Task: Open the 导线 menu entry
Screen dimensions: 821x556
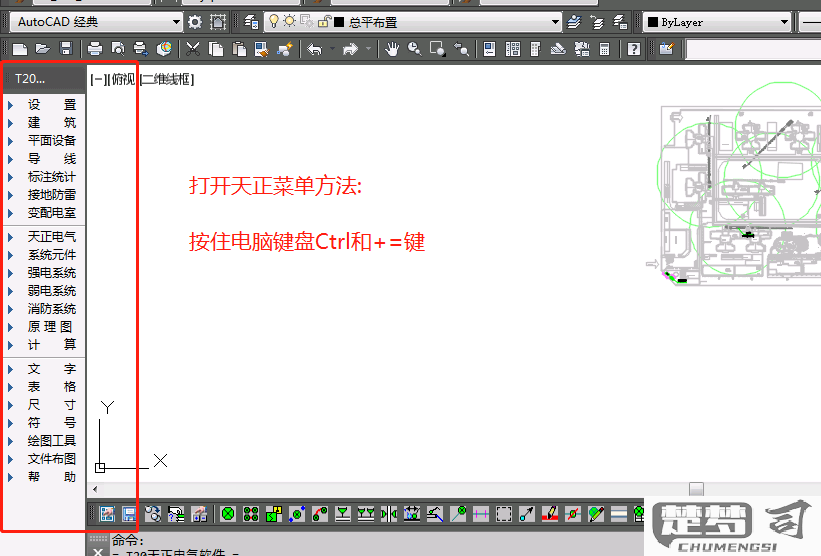Action: point(52,159)
